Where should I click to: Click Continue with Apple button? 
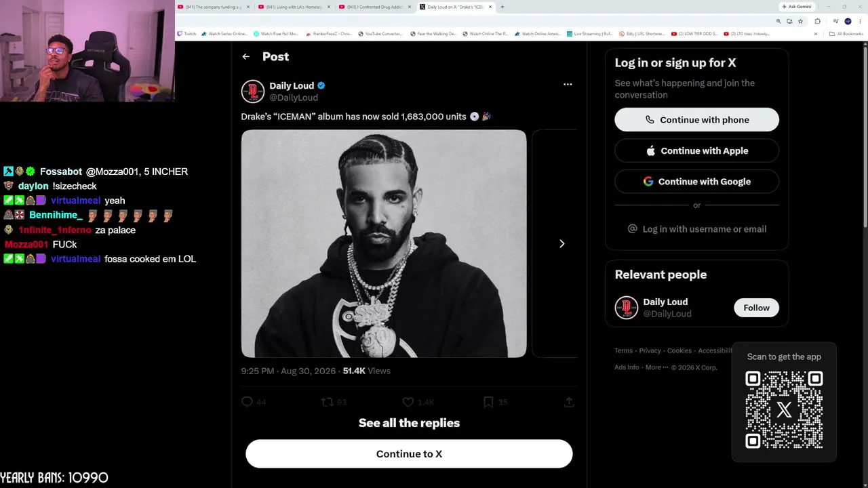click(x=696, y=150)
